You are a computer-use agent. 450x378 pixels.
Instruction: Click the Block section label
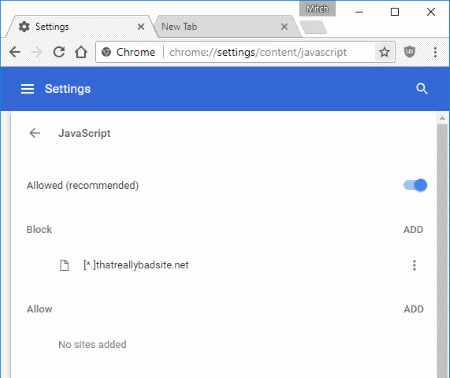(x=39, y=229)
